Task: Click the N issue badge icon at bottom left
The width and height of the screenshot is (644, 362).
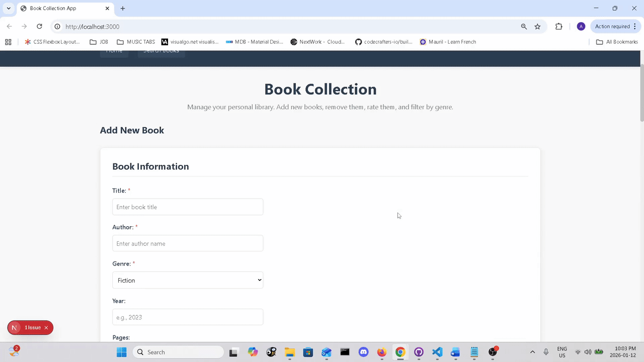Action: [14, 327]
